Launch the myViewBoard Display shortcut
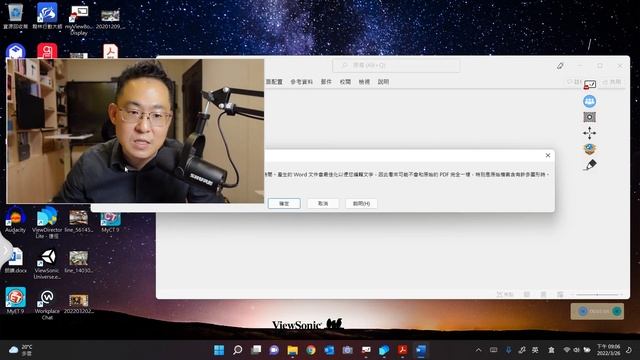This screenshot has height=360, width=640. [79, 19]
